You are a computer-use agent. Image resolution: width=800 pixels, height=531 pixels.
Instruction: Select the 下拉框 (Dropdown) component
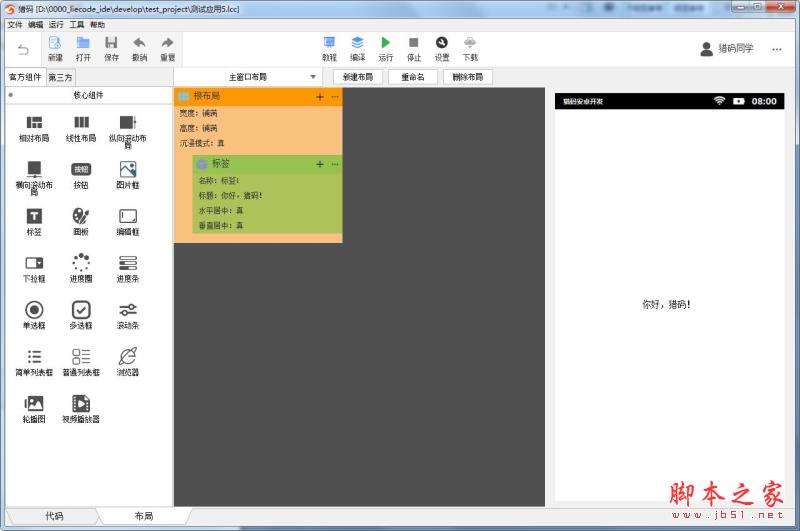[34, 268]
